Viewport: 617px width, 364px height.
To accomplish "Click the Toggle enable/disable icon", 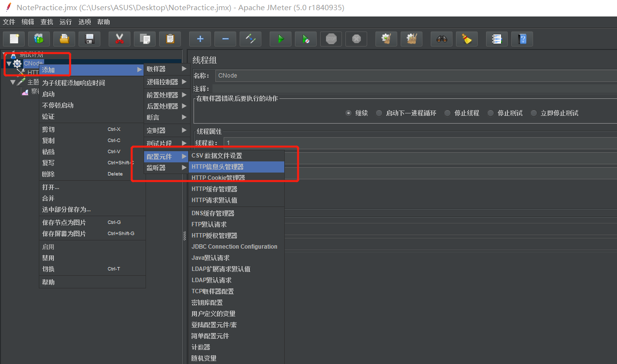I will click(x=251, y=39).
